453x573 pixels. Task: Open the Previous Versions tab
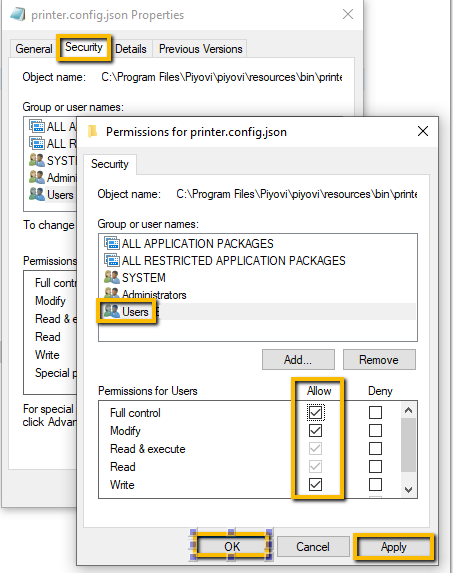point(201,49)
